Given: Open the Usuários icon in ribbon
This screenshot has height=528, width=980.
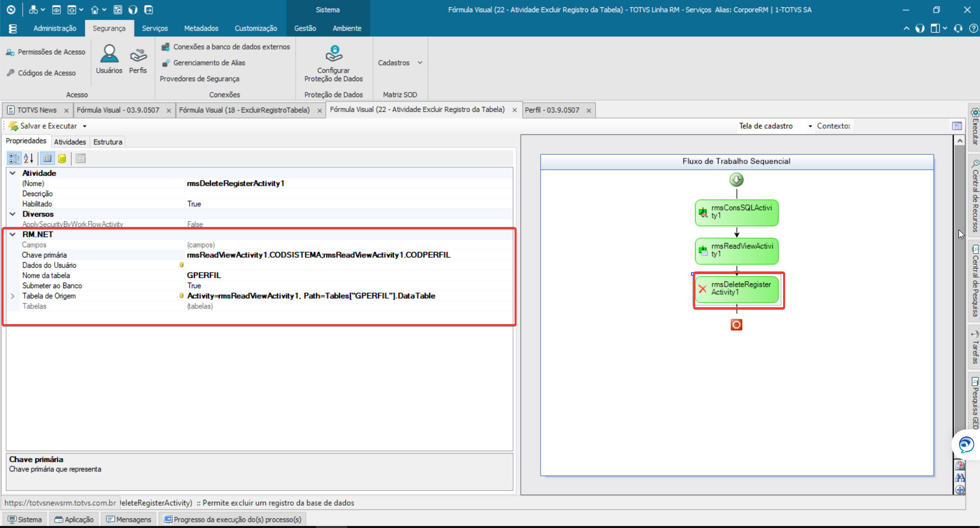Looking at the screenshot, I should [109, 59].
